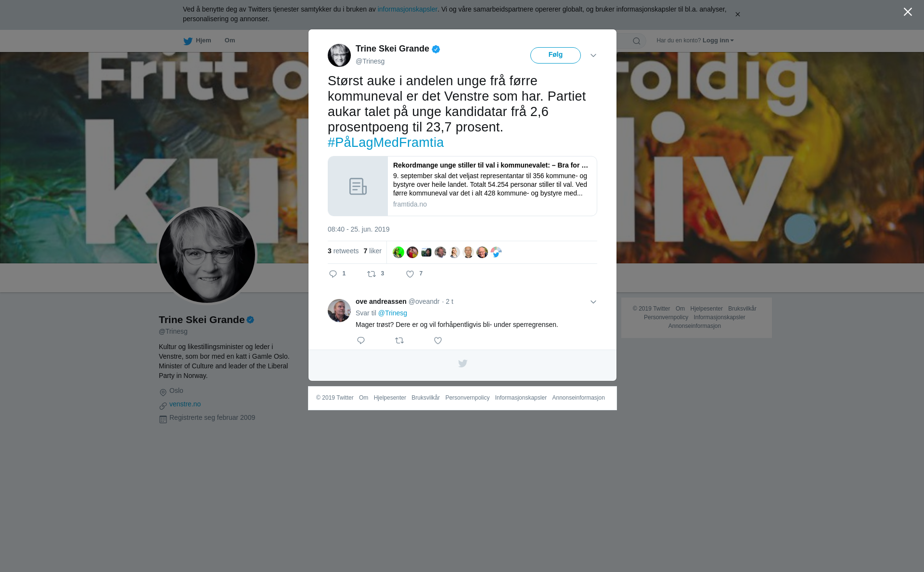This screenshot has height=572, width=924.
Task: Open the framtida.no article card
Action: click(462, 186)
